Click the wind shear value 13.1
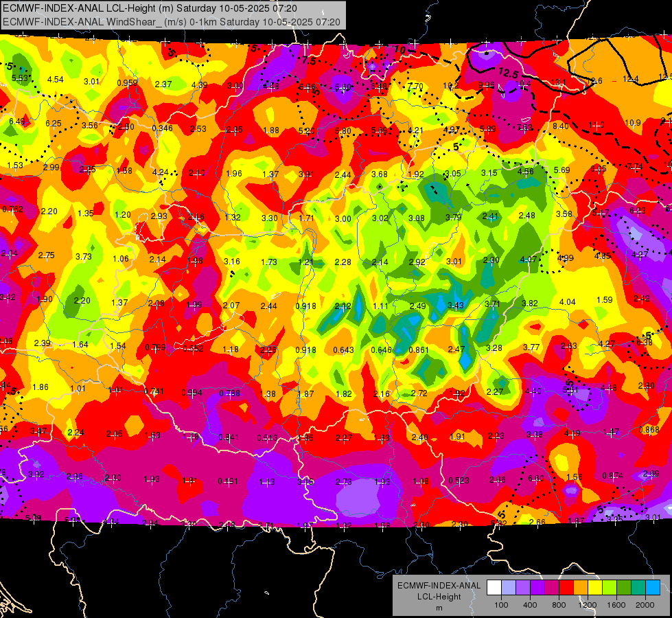 coord(558,82)
